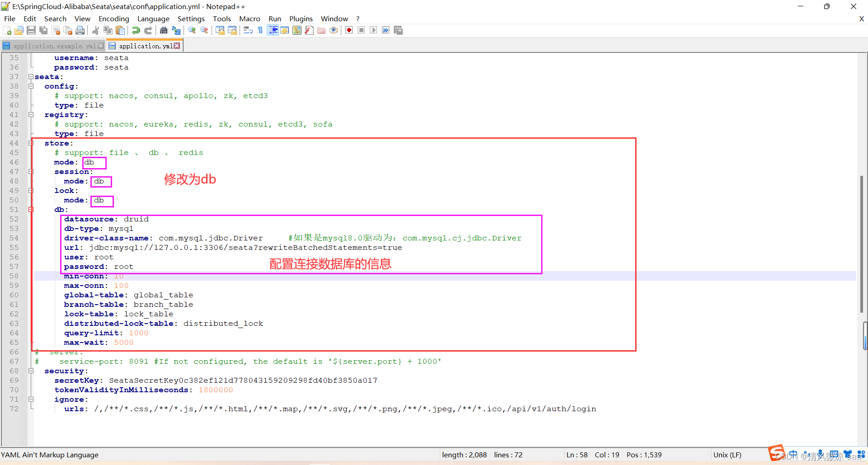Open the Plugins menu
The height and width of the screenshot is (465, 868).
301,19
